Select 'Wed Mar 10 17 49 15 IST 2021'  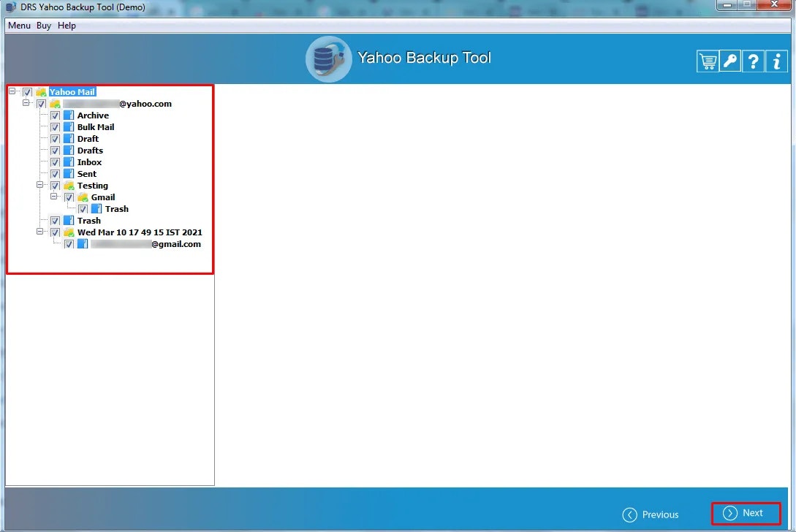click(x=140, y=232)
